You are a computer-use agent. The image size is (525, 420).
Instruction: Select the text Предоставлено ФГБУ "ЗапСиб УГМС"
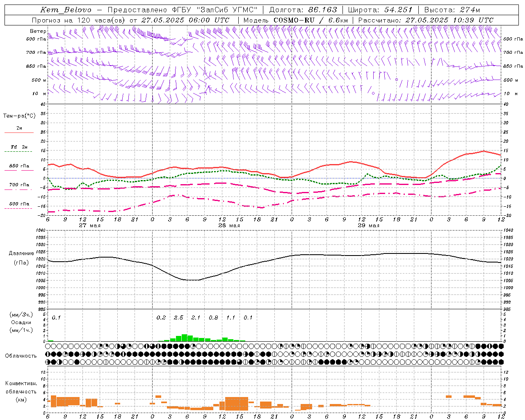click(183, 10)
